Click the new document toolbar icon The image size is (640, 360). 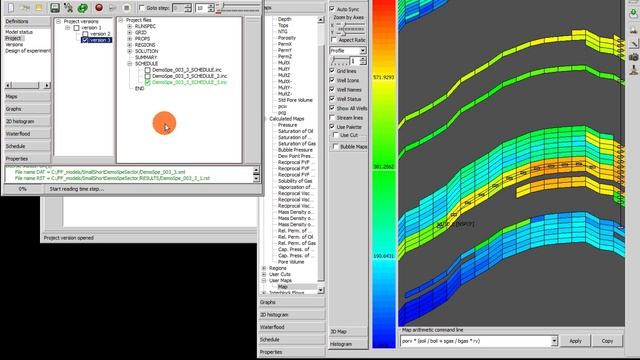(x=11, y=7)
